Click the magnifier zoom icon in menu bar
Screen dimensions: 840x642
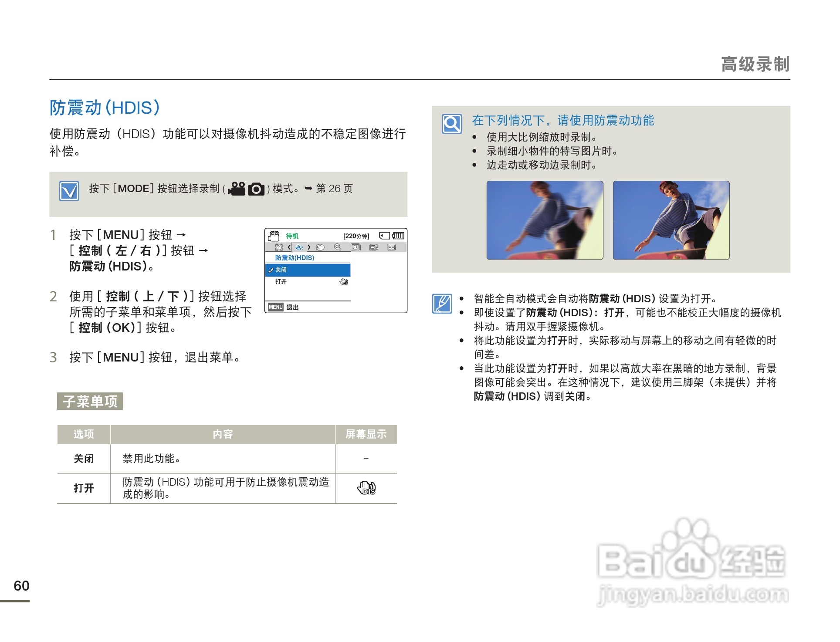pos(338,247)
